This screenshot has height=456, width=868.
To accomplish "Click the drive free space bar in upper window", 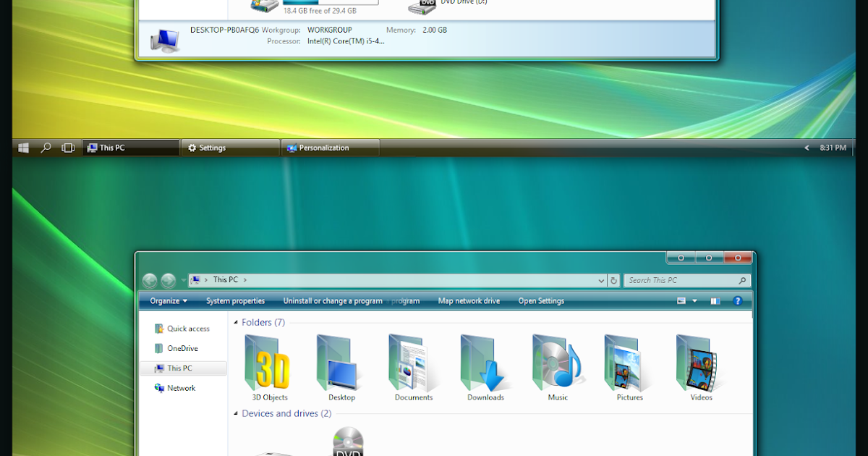I will 331,2.
